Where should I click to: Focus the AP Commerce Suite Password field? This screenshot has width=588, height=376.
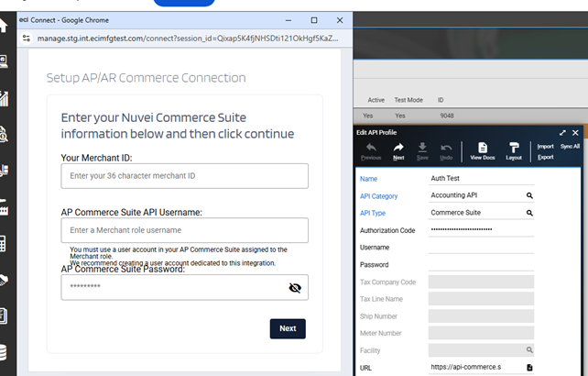(184, 287)
